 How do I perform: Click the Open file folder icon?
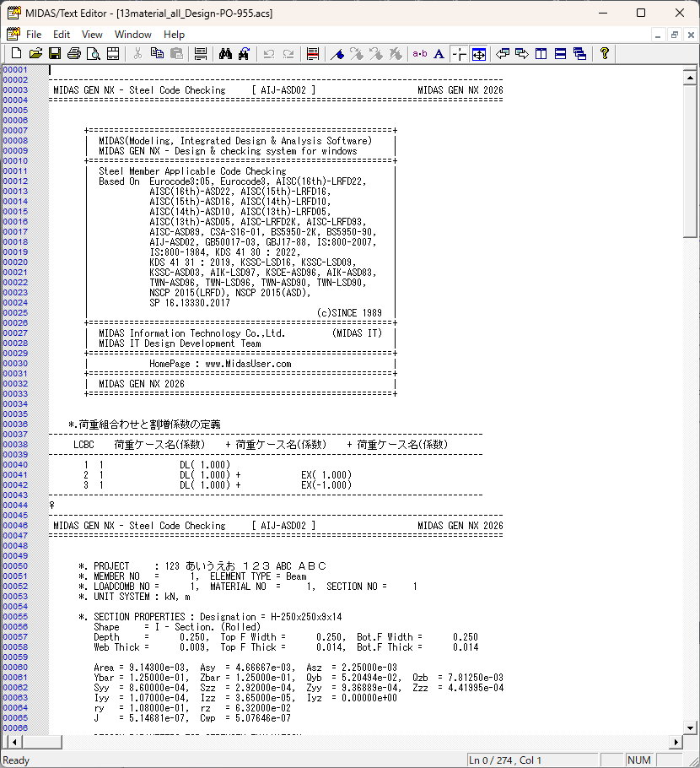pyautogui.click(x=35, y=53)
